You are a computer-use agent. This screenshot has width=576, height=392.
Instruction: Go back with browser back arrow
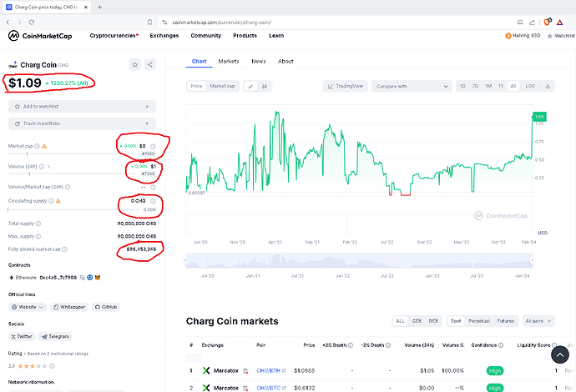[8, 23]
